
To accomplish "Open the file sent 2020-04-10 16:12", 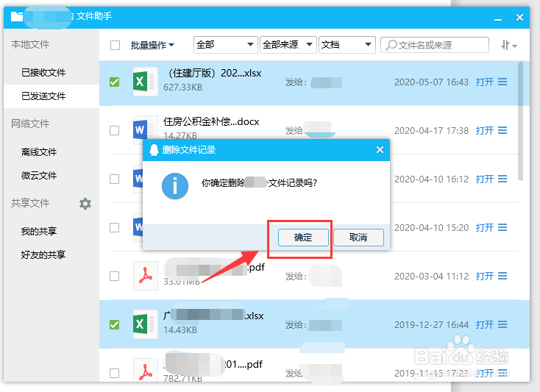I will click(x=485, y=179).
